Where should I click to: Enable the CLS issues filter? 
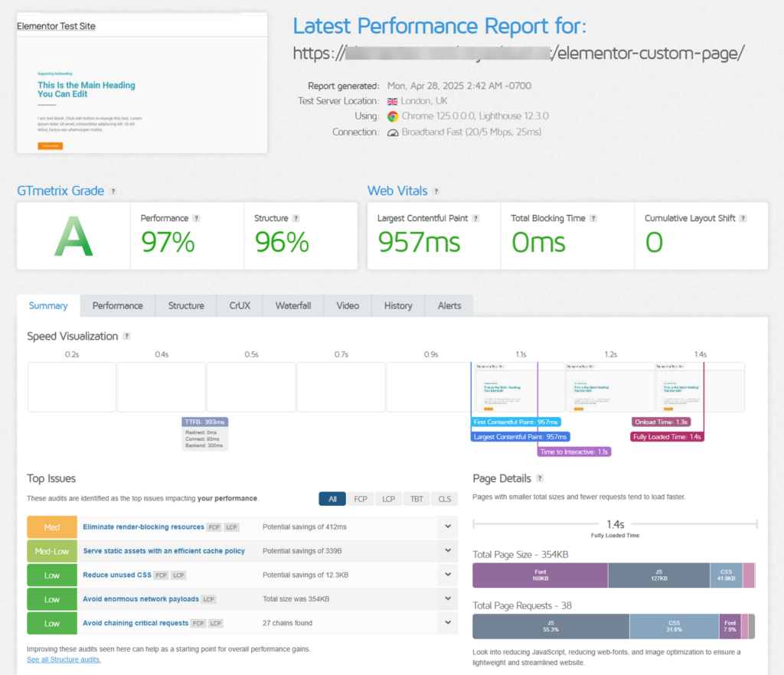coord(444,498)
